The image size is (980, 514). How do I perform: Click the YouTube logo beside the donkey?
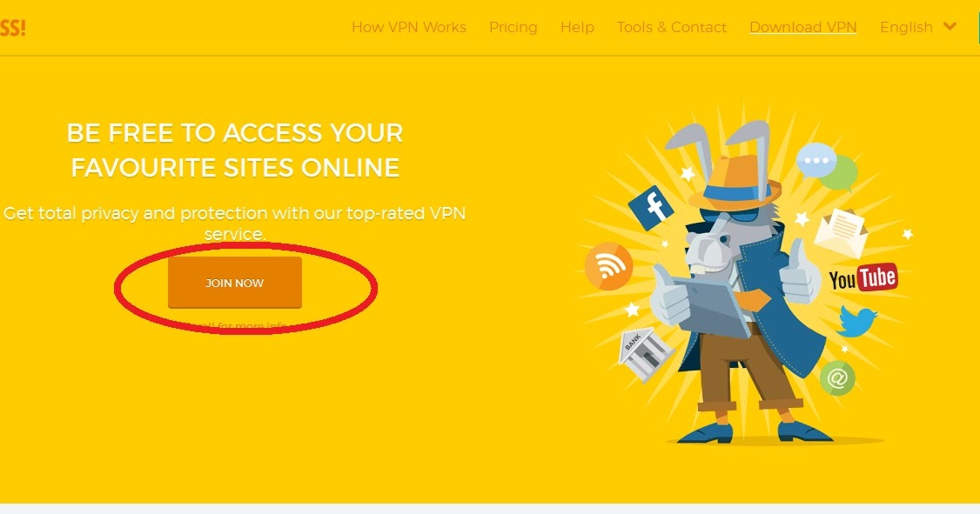pos(863,278)
